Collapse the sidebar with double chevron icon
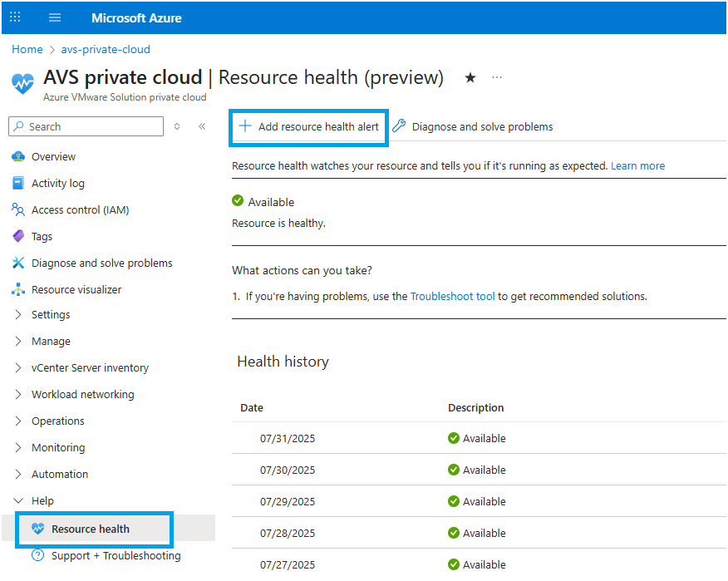 (x=202, y=126)
